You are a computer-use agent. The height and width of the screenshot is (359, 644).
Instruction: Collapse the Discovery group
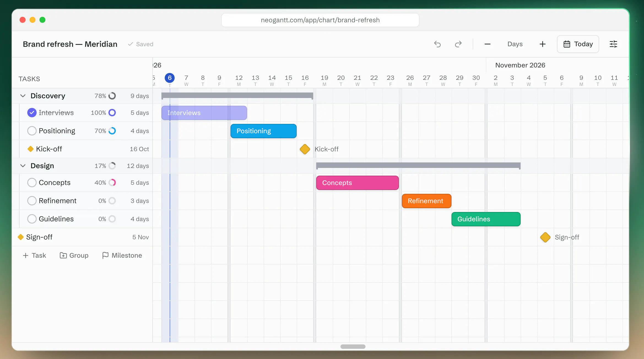pos(23,96)
